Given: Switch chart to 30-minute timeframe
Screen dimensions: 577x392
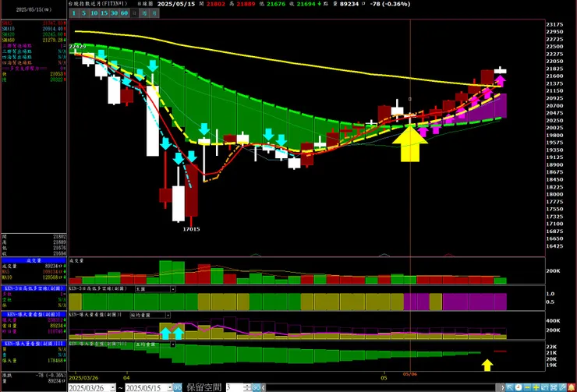Looking at the screenshot, I should pos(114,13).
